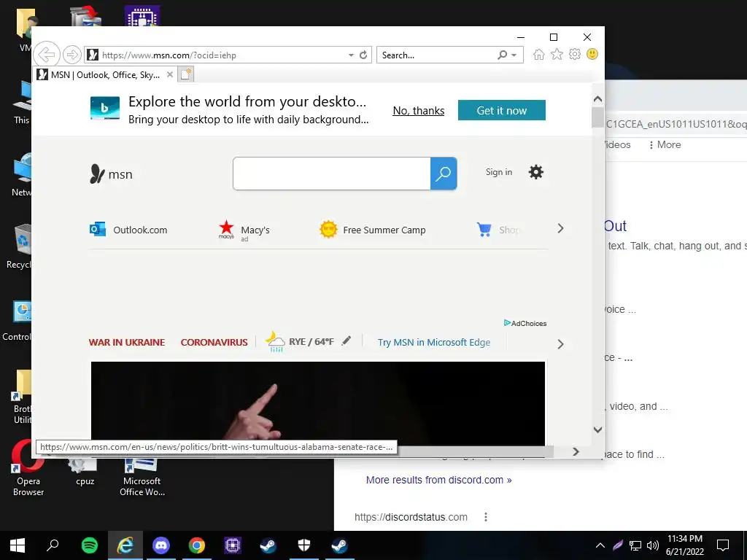747x560 pixels.
Task: Open Chrome from the taskbar
Action: [197, 545]
